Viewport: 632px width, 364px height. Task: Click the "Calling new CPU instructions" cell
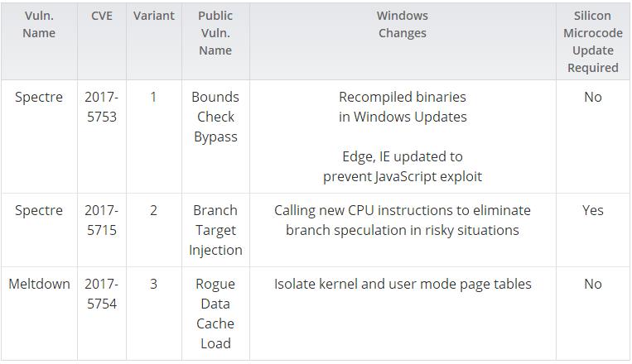pyautogui.click(x=402, y=220)
